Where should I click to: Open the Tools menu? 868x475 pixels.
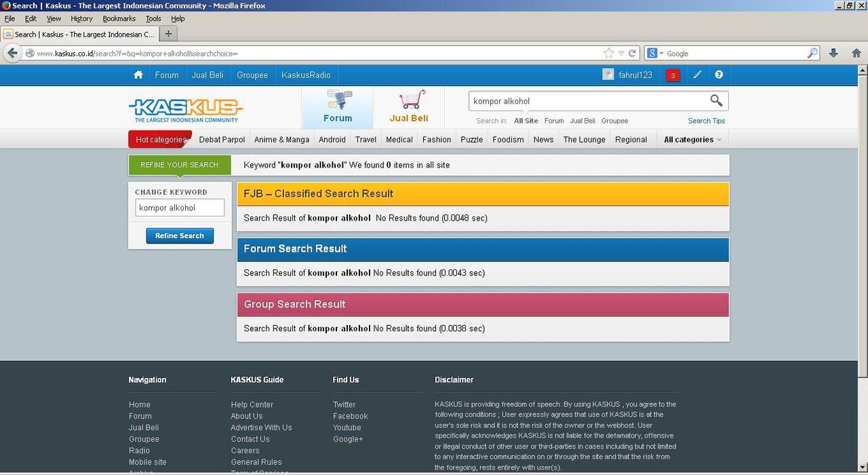153,18
